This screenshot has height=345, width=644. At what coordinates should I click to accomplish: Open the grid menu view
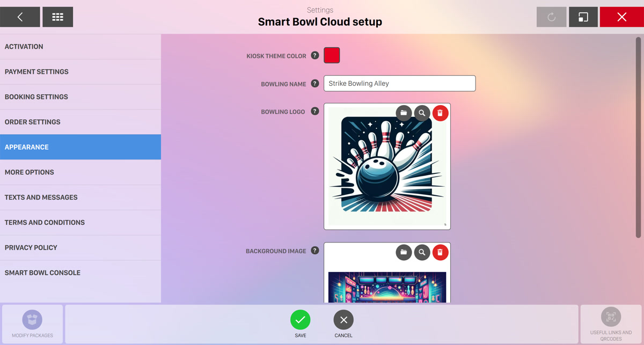click(57, 17)
